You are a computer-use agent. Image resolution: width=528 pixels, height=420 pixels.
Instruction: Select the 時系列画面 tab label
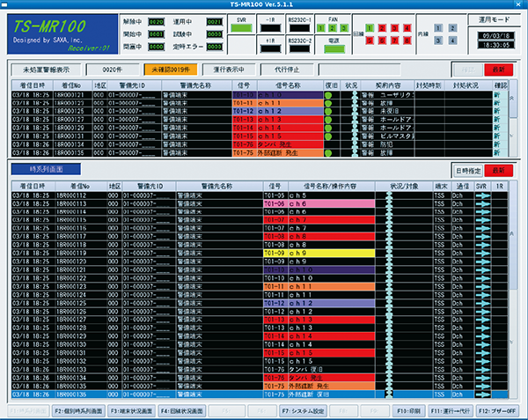[x=46, y=169]
